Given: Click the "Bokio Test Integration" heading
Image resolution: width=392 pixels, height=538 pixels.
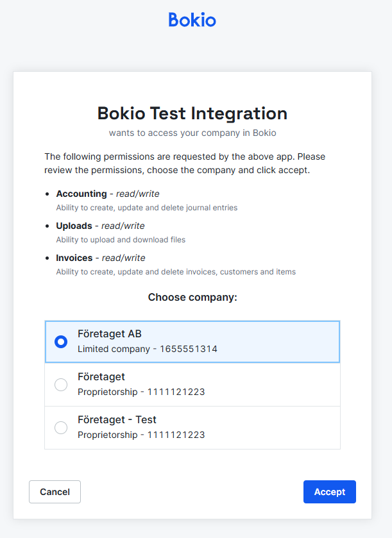Looking at the screenshot, I should [x=192, y=113].
